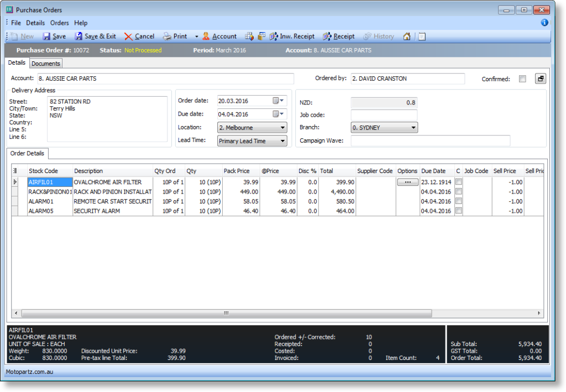This screenshot has width=566, height=392.
Task: Click the Description column header
Action: 113,171
